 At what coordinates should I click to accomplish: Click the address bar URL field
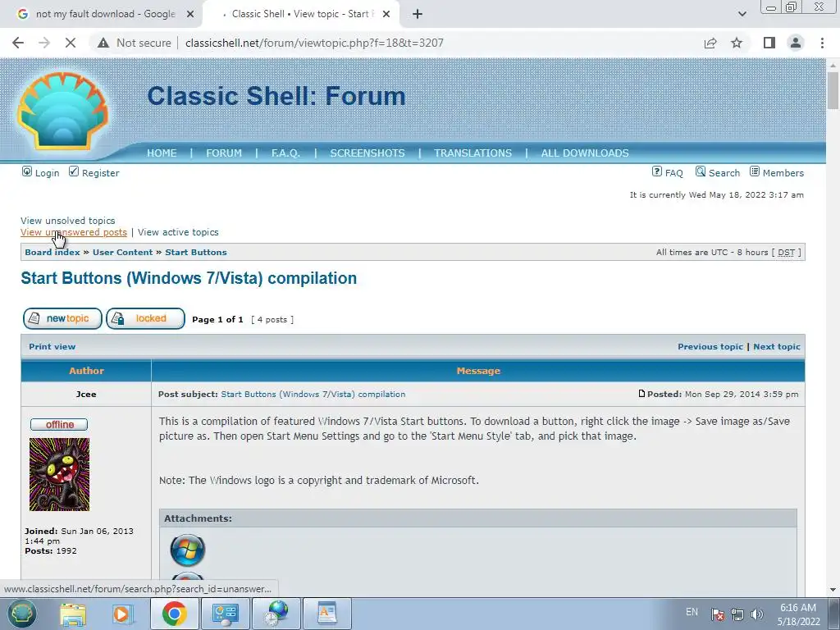tap(314, 43)
